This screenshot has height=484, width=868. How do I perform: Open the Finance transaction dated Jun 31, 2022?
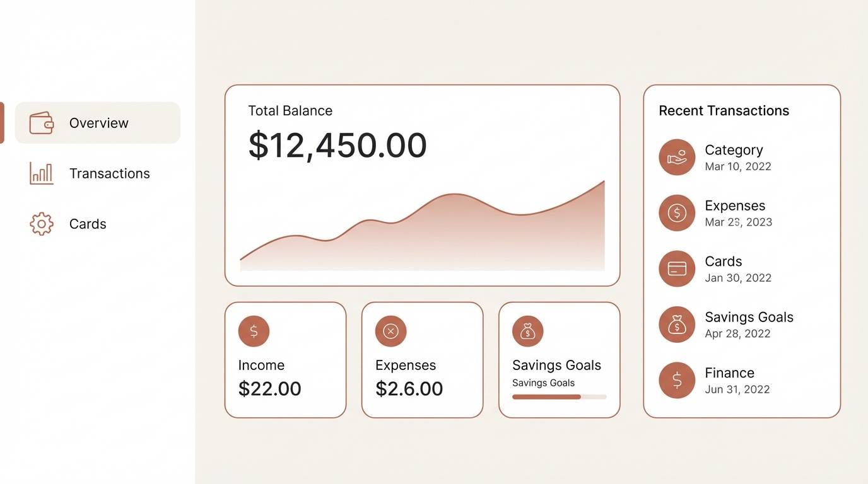point(730,379)
